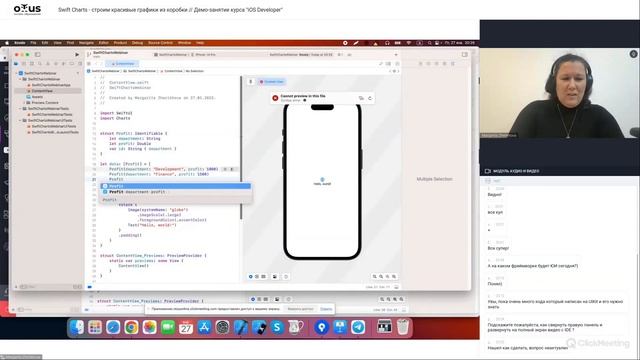Open the Issue navigator warning tab
The height and width of the screenshot is (360, 640).
click(48, 64)
